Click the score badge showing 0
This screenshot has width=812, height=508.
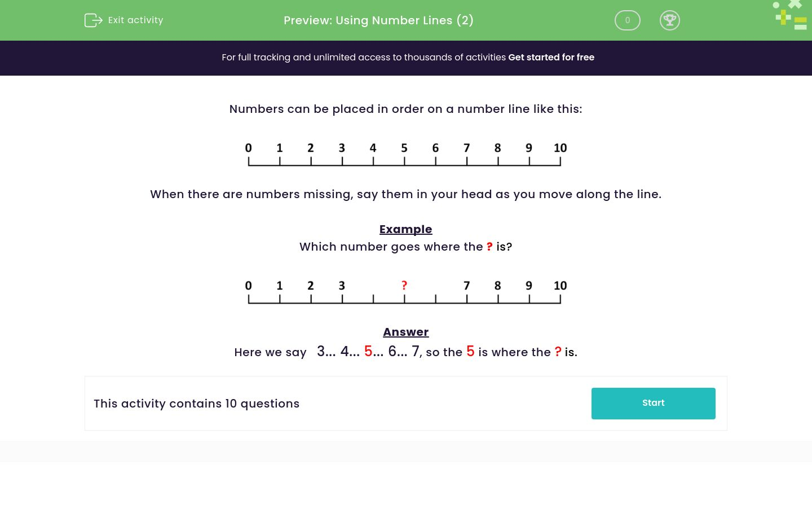click(x=627, y=20)
